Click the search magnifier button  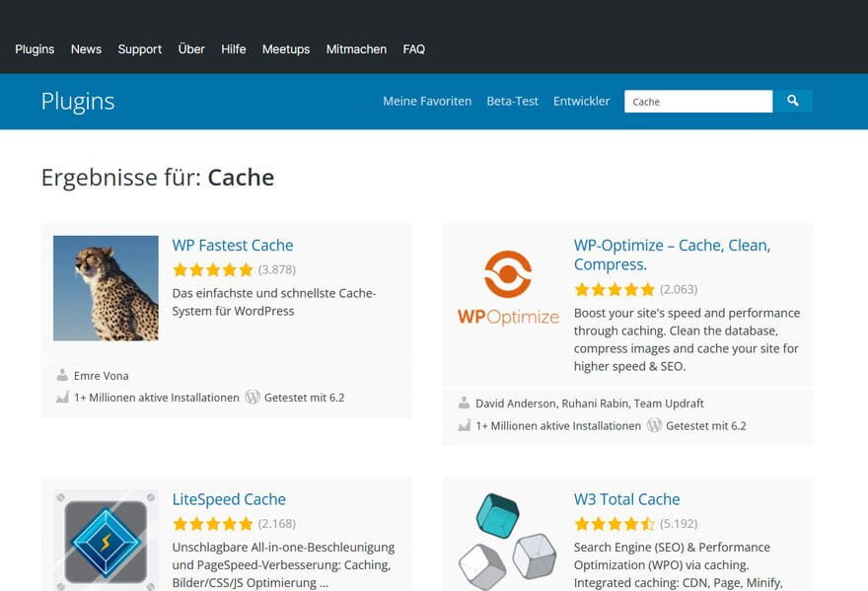(x=793, y=102)
